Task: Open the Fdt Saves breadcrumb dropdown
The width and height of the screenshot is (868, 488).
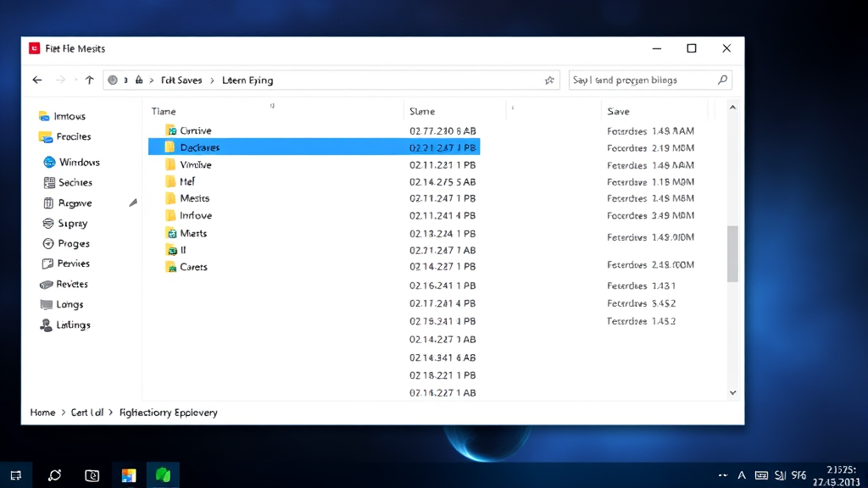Action: click(x=181, y=80)
